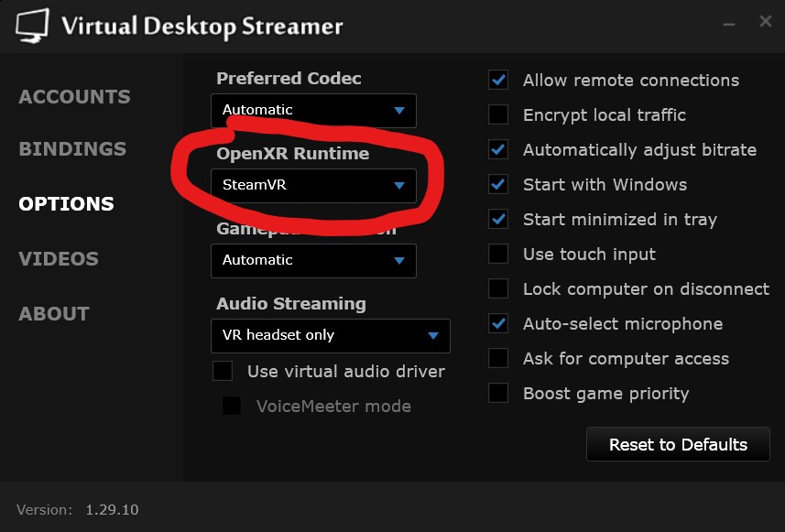785x532 pixels.
Task: Uncheck Start with Windows
Action: pyautogui.click(x=498, y=185)
